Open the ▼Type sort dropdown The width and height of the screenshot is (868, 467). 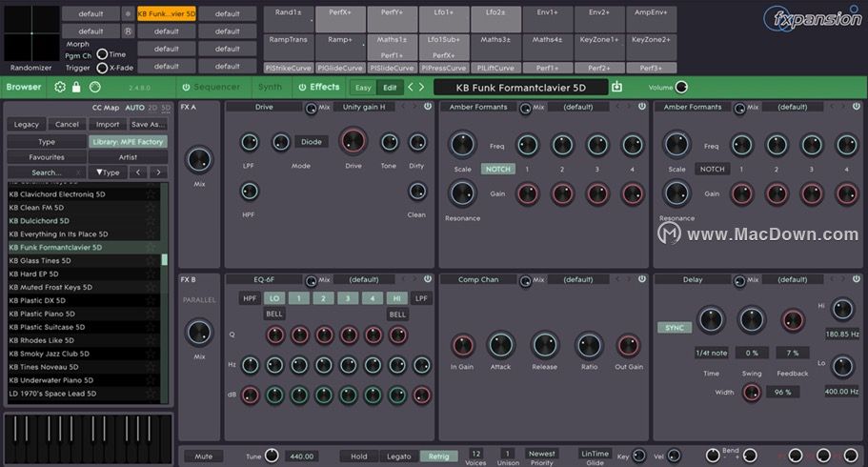108,173
